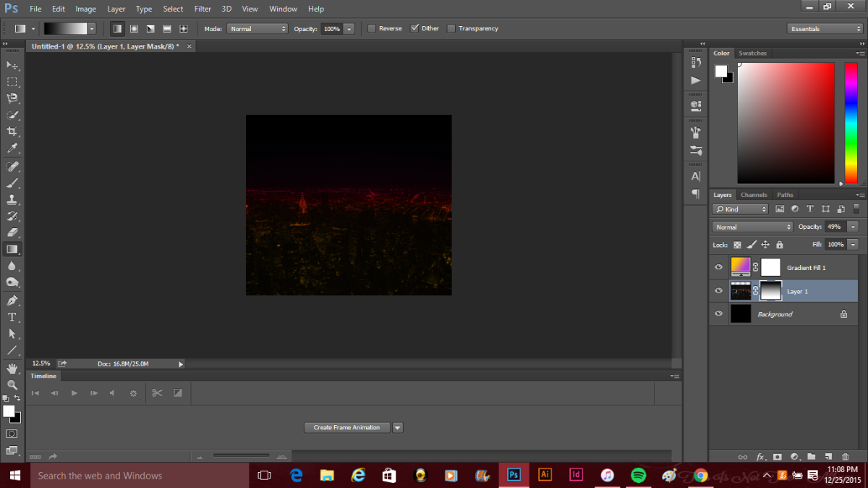Select the Horizontal Type tool

tap(12, 317)
